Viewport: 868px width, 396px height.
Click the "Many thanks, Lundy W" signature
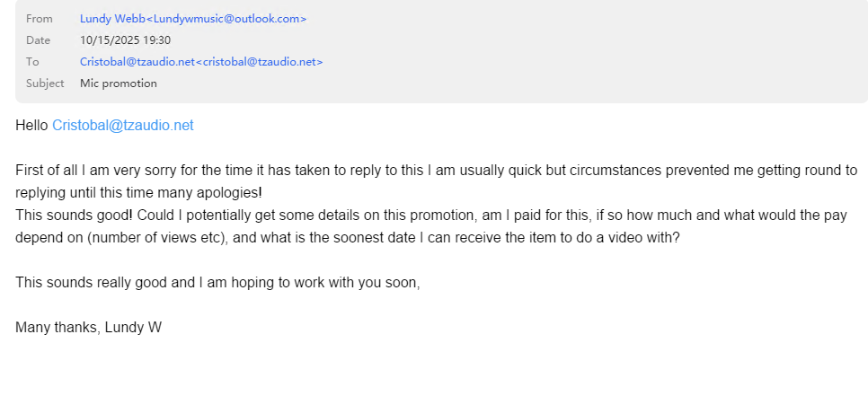click(88, 328)
